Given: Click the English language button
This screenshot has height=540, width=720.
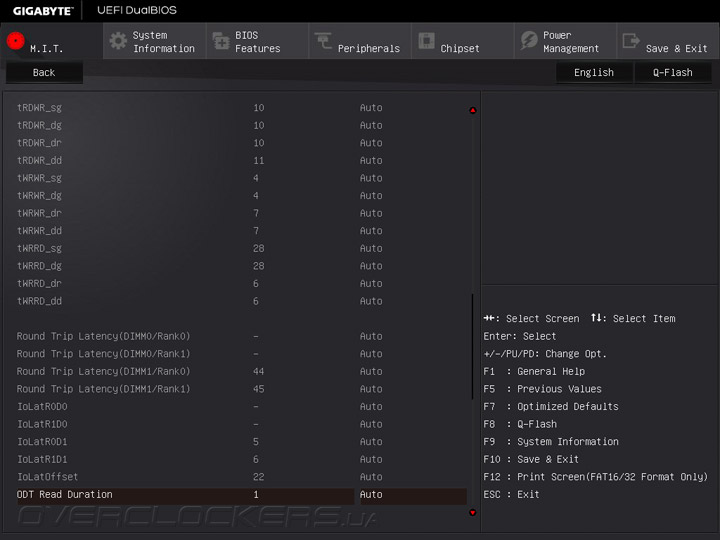Looking at the screenshot, I should click(594, 73).
